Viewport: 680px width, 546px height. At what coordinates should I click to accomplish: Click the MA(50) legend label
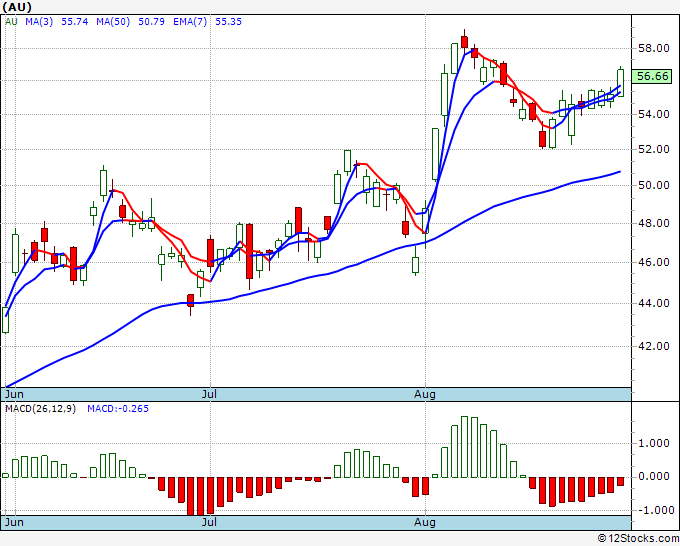pyautogui.click(x=113, y=22)
